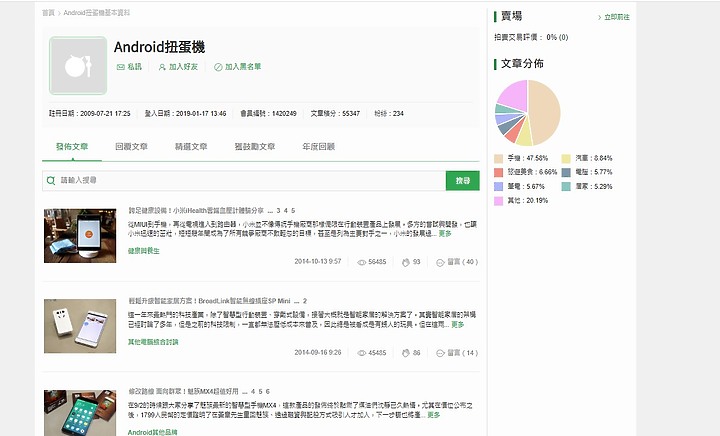The width and height of the screenshot is (720, 436).
Task: Click the 汽車 8.84% legend color swatch
Action: (x=566, y=159)
